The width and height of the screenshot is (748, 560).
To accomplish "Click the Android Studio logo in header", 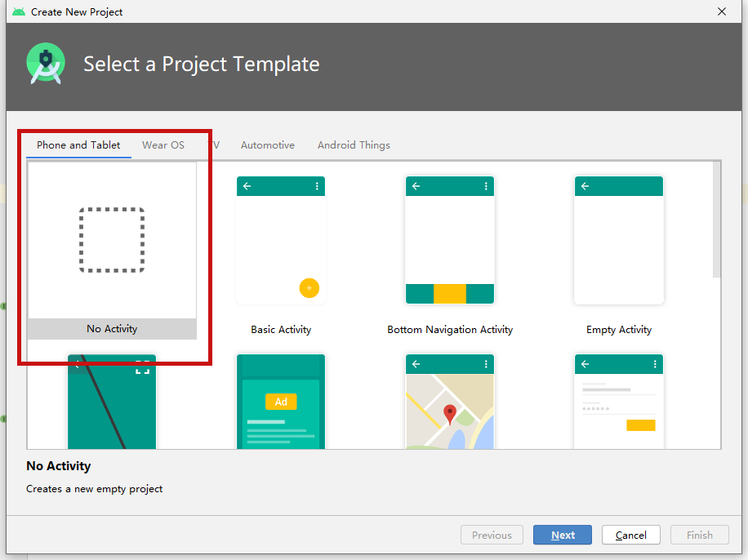I will click(x=46, y=64).
